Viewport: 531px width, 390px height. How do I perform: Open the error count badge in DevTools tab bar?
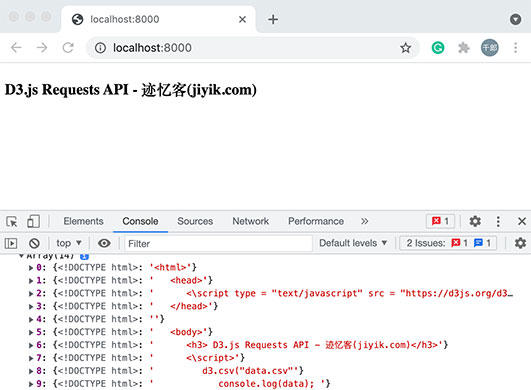[x=440, y=221]
